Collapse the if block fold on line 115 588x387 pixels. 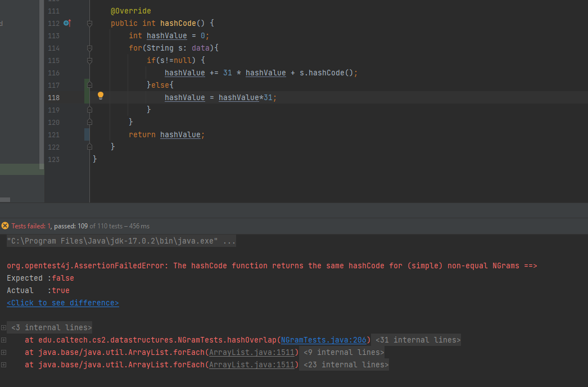(89, 61)
